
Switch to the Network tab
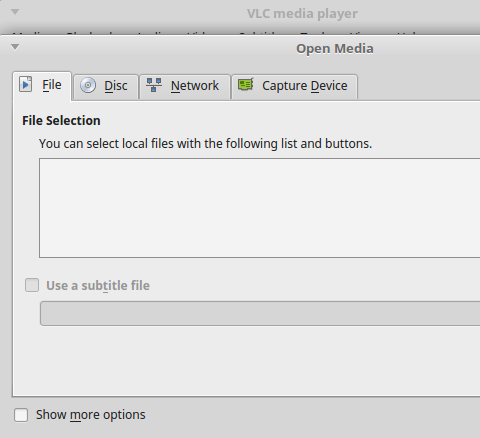(x=185, y=87)
